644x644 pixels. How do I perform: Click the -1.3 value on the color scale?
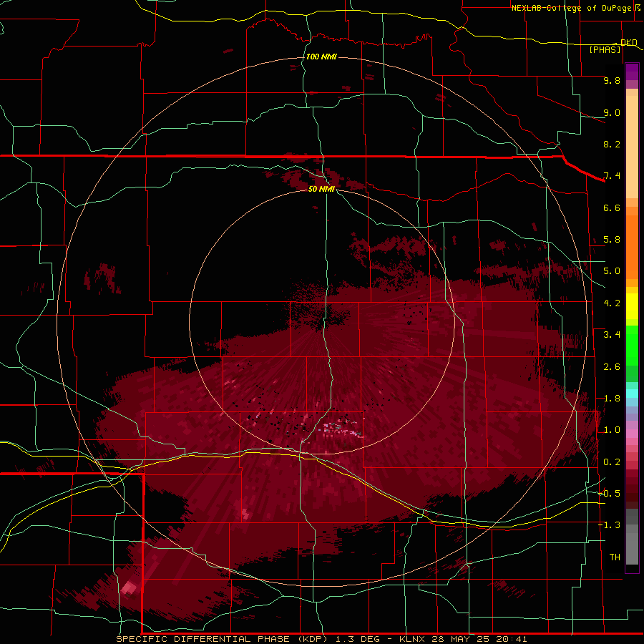pyautogui.click(x=609, y=525)
